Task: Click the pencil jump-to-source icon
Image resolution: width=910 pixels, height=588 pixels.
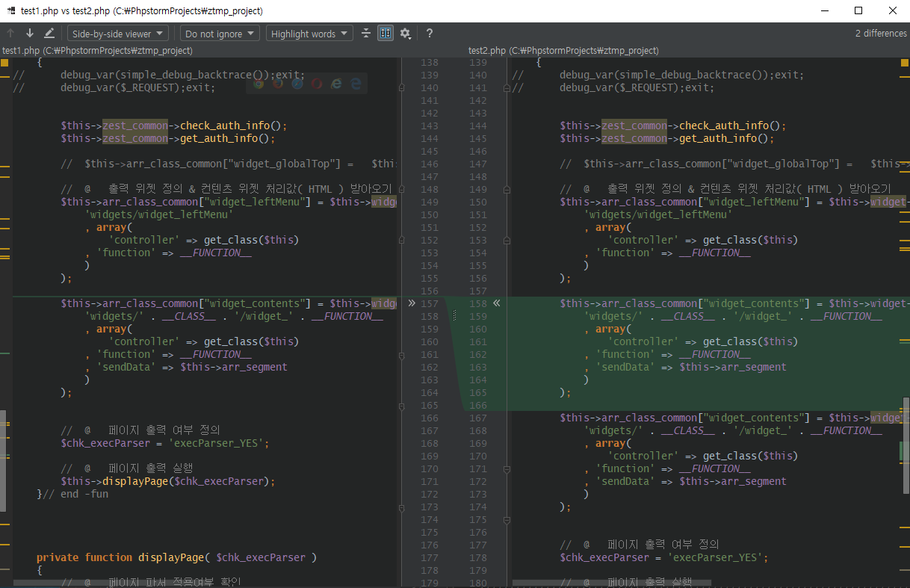Action: click(49, 34)
